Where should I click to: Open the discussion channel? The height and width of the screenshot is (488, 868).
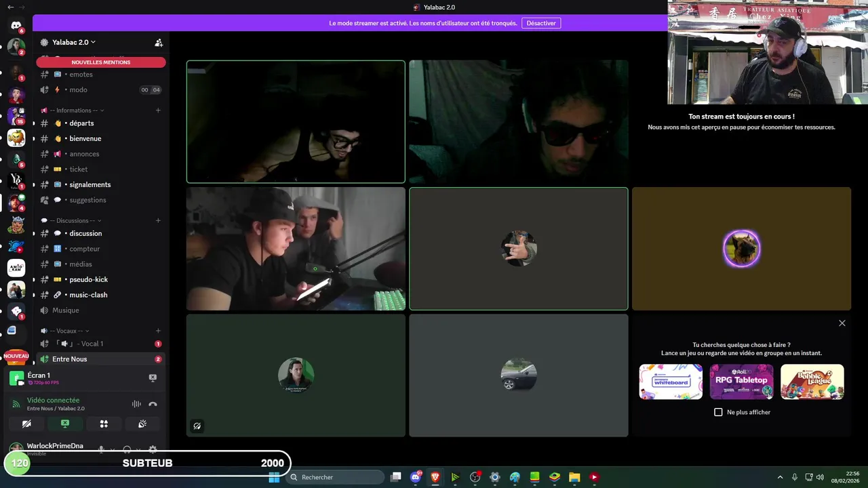click(101, 233)
